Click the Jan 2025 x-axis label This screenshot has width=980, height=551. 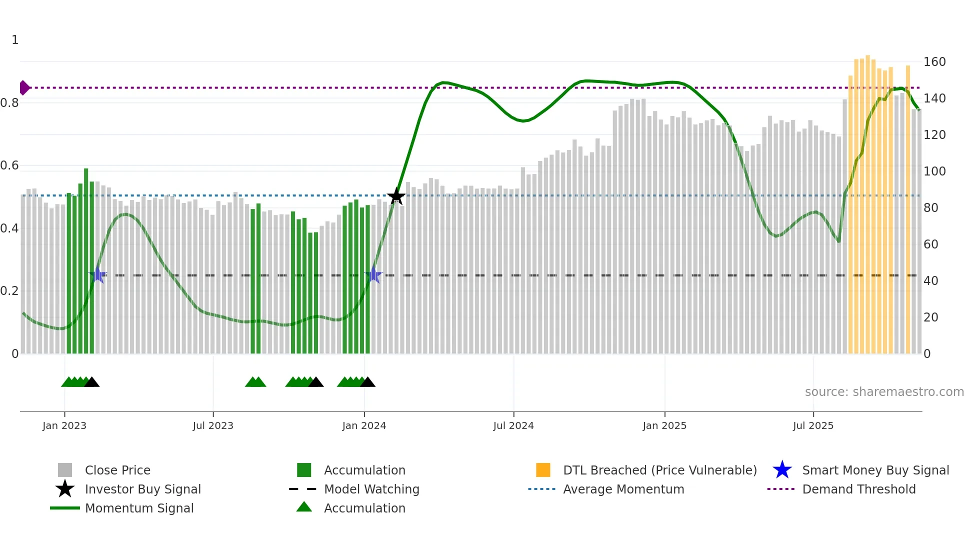click(x=664, y=425)
